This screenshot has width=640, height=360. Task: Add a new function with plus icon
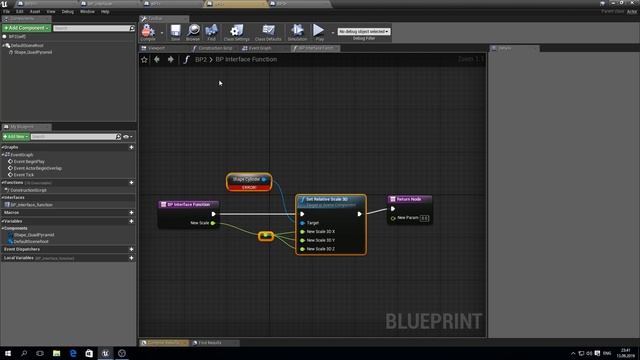click(131, 182)
